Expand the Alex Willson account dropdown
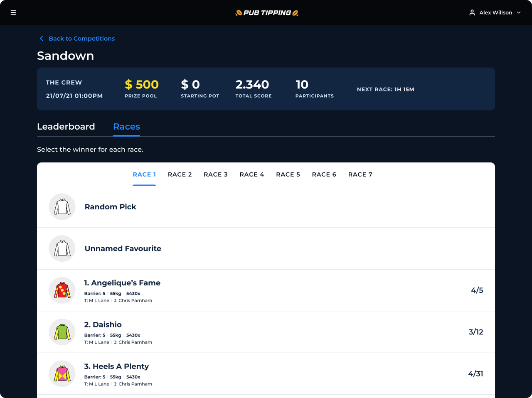This screenshot has height=398, width=532. click(518, 12)
